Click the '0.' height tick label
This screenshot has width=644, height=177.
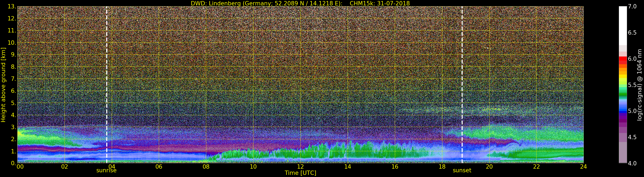pyautogui.click(x=14, y=163)
